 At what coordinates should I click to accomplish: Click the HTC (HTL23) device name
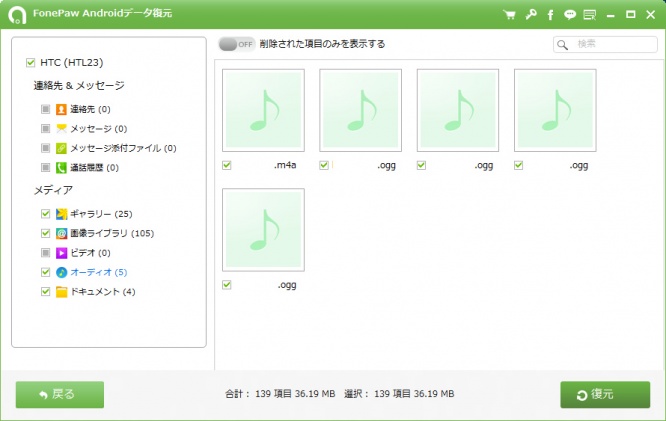point(72,63)
